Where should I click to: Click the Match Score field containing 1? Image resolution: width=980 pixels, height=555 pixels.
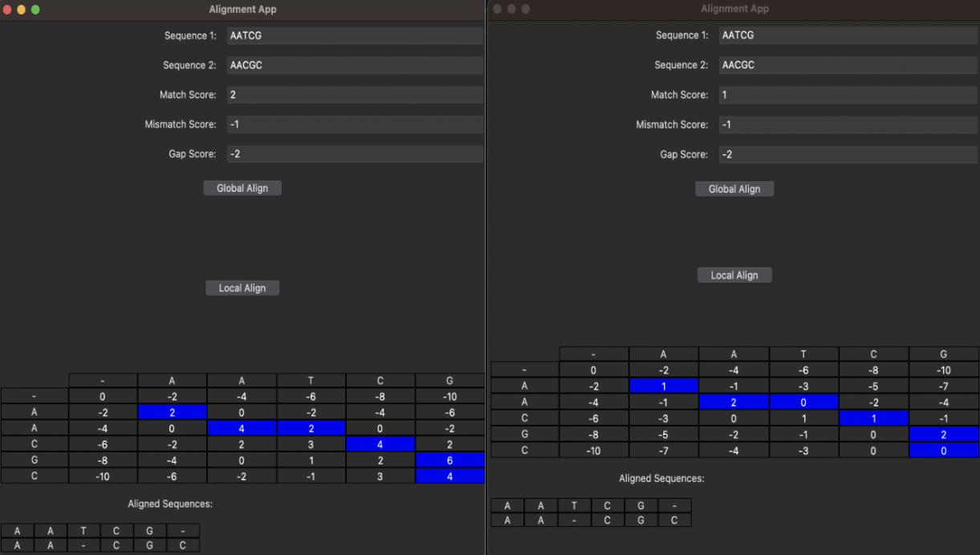point(846,95)
